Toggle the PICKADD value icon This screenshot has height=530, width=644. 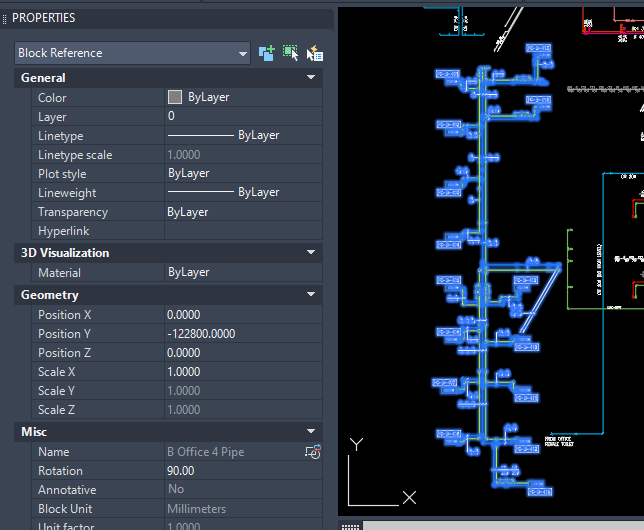coord(267,53)
